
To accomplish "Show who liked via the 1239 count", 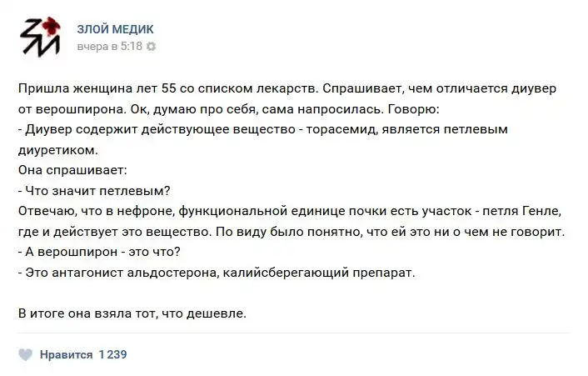I will click(x=112, y=354).
